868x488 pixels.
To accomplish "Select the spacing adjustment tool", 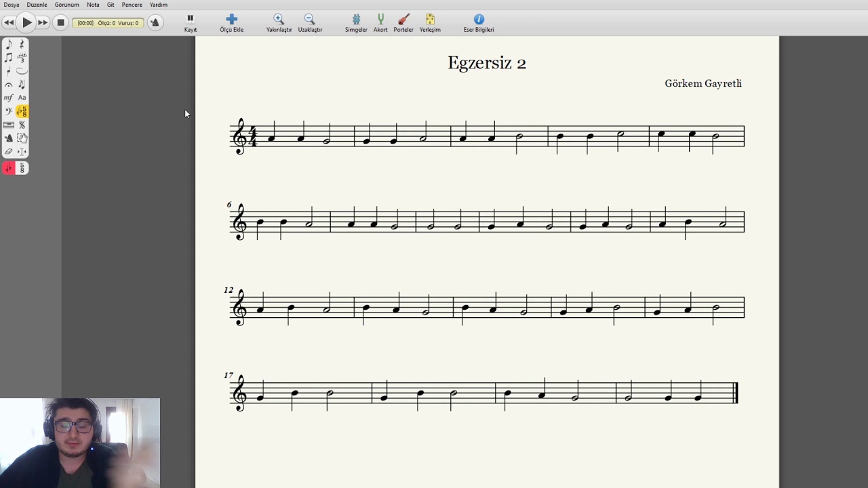I will coord(22,152).
